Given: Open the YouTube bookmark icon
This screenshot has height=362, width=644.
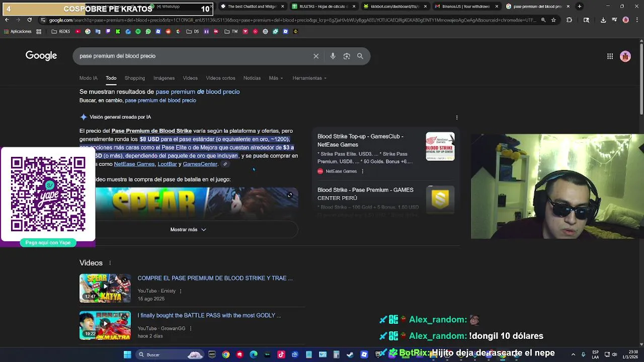Looking at the screenshot, I should [x=78, y=31].
